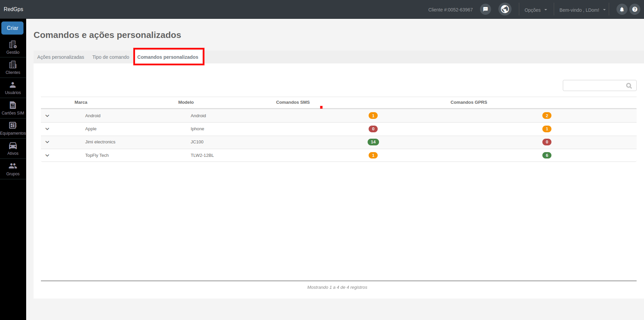The height and width of the screenshot is (320, 644).
Task: Click the Jimi electronics GPRS badge 0
Action: (x=547, y=142)
